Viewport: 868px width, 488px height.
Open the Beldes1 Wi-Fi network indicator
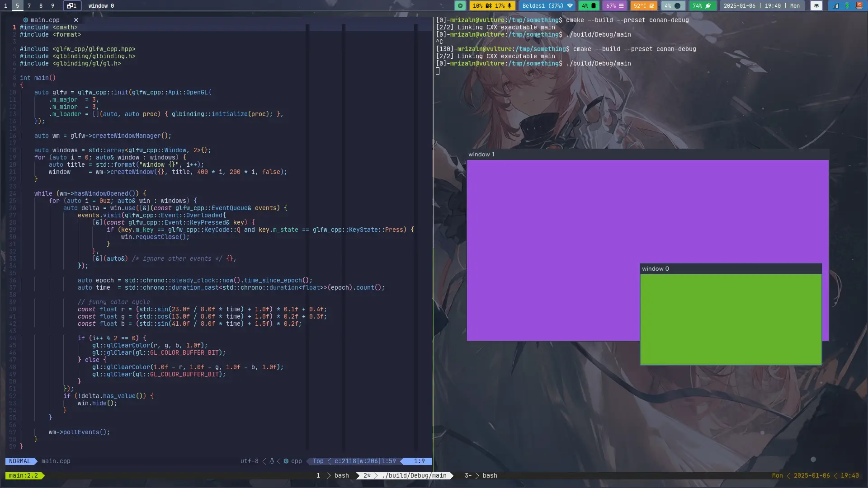[547, 6]
